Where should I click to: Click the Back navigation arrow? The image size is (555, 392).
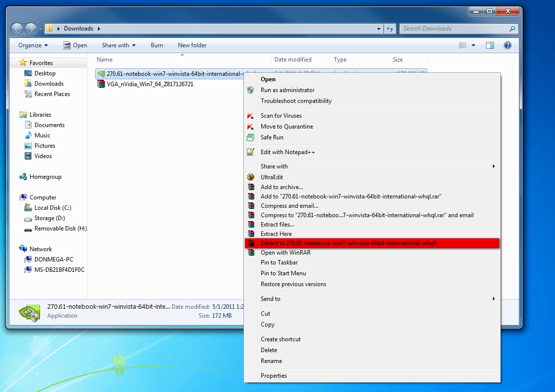pos(17,29)
